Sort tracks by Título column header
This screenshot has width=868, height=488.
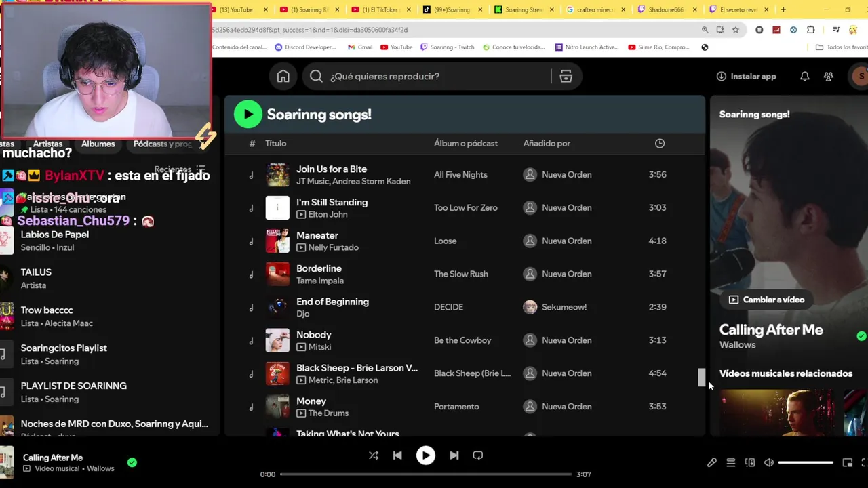(276, 144)
